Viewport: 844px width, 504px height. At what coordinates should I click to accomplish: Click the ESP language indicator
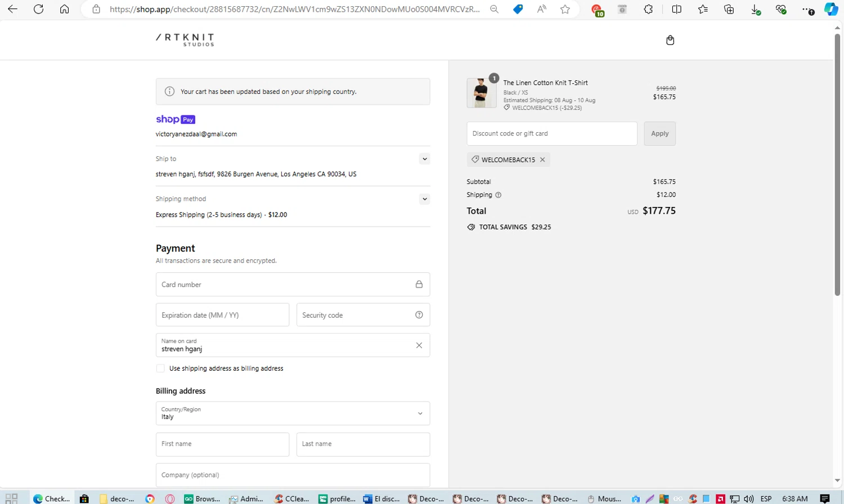(x=766, y=499)
